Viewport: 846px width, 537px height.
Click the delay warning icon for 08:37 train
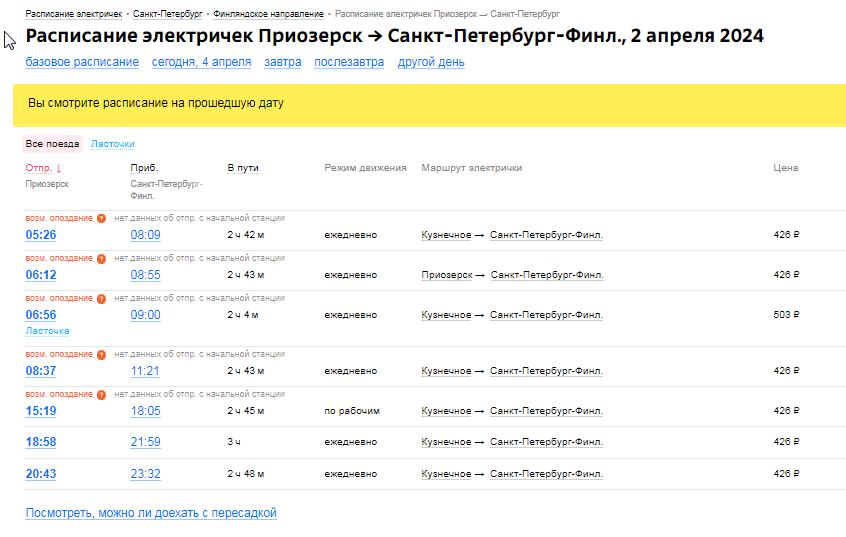pyautogui.click(x=101, y=354)
